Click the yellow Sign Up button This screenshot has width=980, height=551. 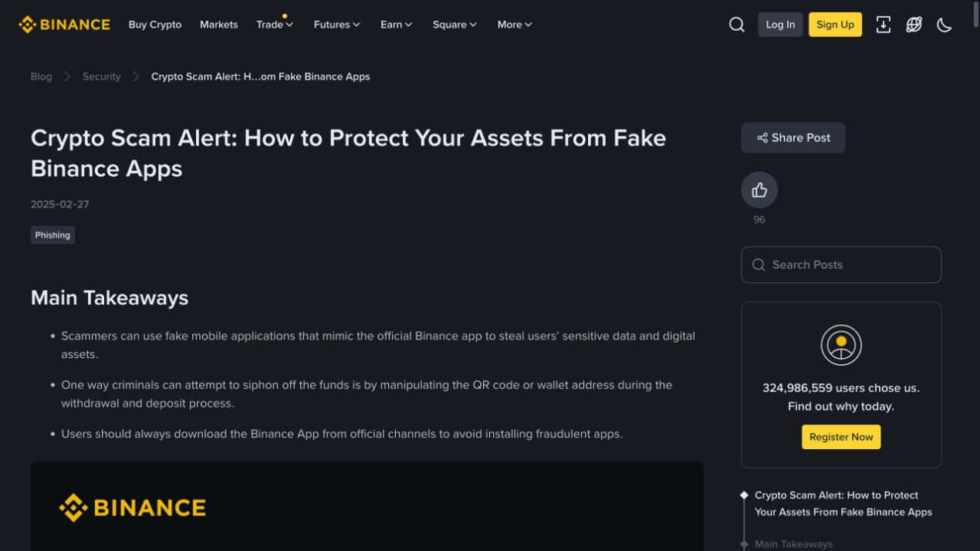835,25
